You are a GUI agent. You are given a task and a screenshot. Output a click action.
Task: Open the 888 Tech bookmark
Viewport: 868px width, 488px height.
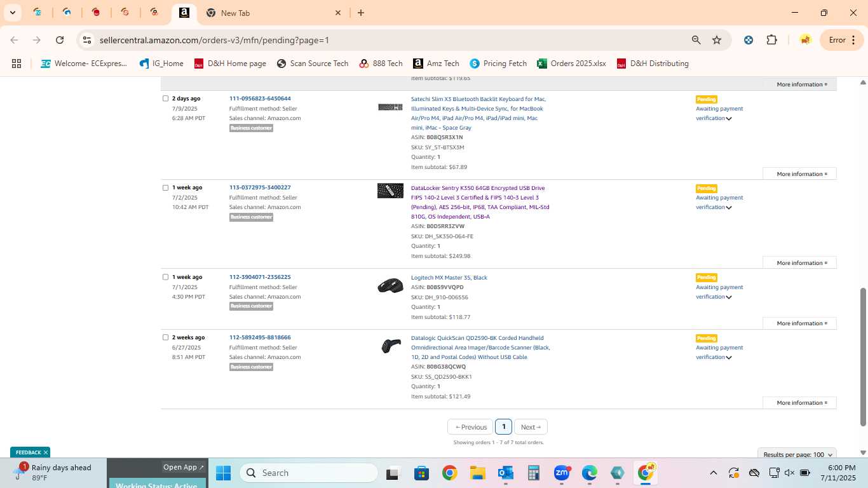[x=381, y=64]
